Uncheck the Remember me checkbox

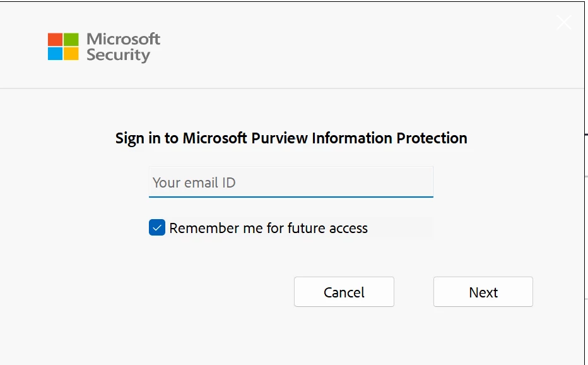[157, 228]
